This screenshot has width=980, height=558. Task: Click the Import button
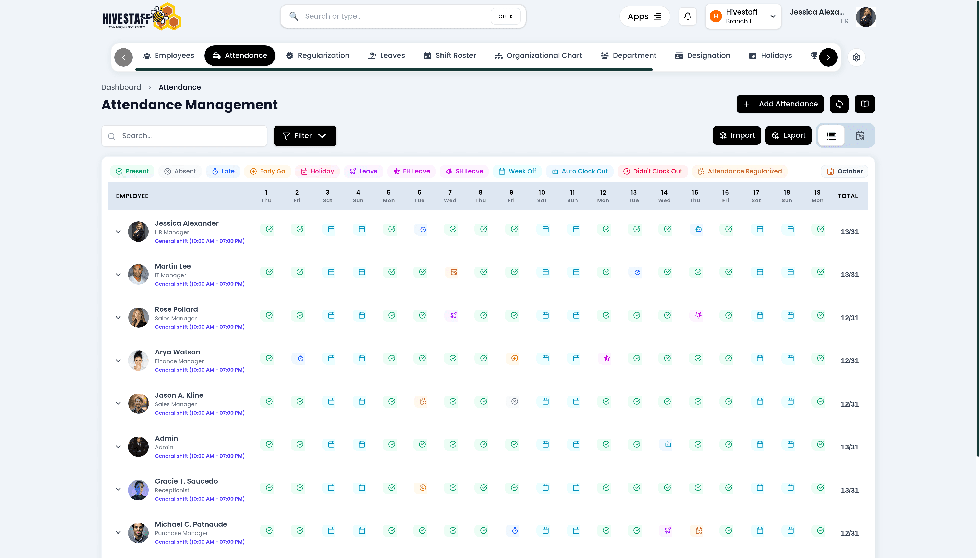[737, 135]
